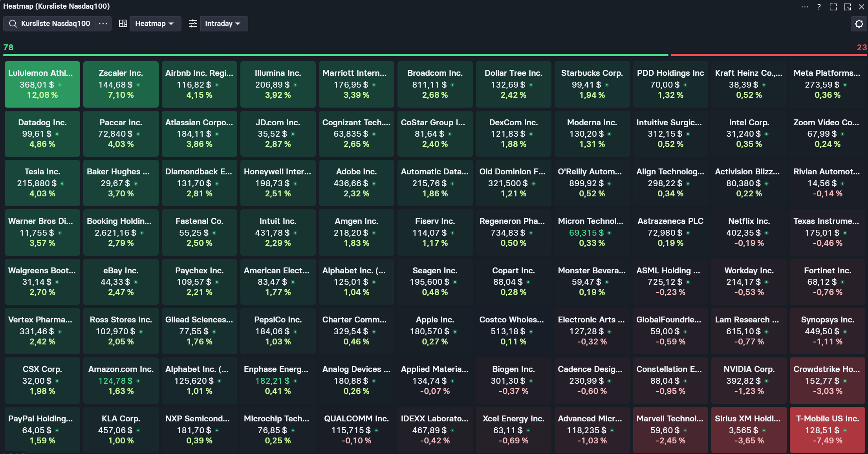The height and width of the screenshot is (454, 868).
Task: Open the Kursliste Nasdaq100 options ellipsis
Action: [103, 24]
